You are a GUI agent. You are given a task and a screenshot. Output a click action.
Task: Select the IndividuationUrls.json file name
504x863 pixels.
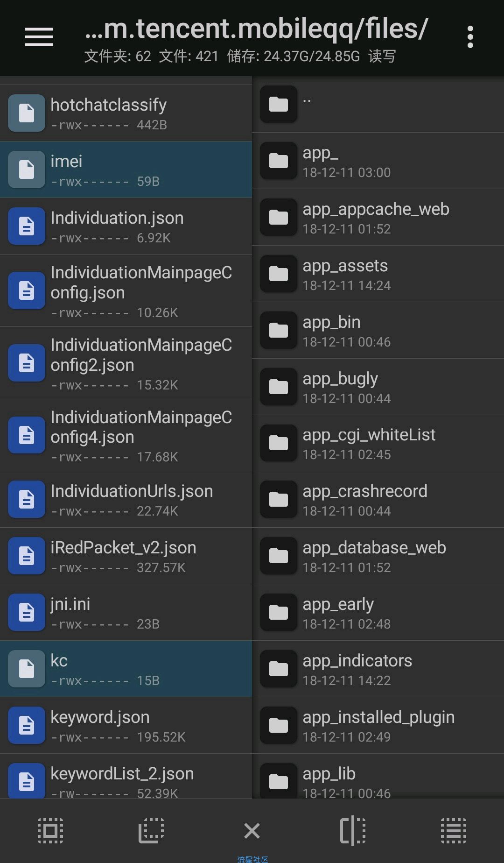pos(132,491)
